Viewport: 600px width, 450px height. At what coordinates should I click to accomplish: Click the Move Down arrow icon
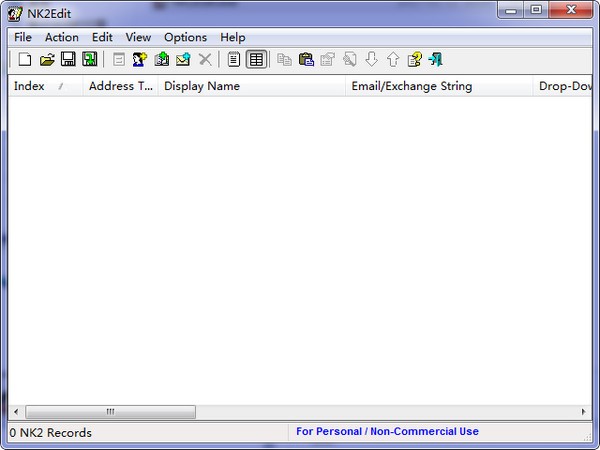coord(371,60)
